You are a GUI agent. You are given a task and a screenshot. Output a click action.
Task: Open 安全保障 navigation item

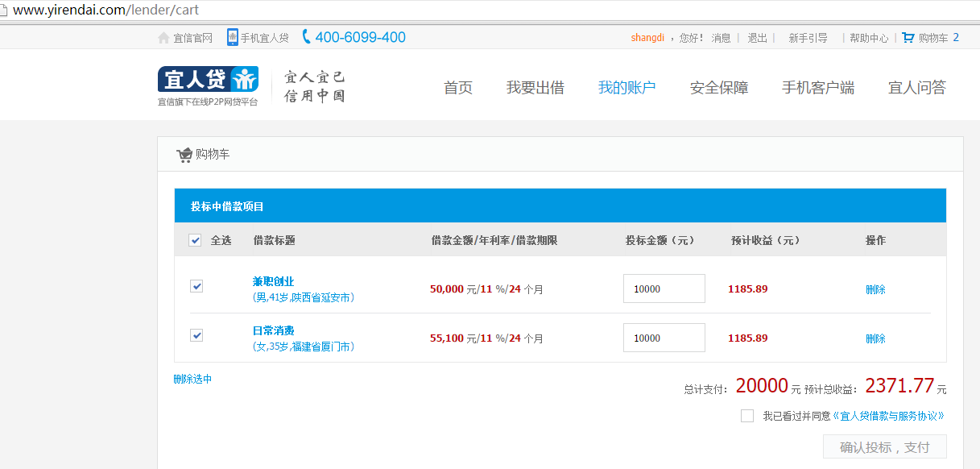719,88
